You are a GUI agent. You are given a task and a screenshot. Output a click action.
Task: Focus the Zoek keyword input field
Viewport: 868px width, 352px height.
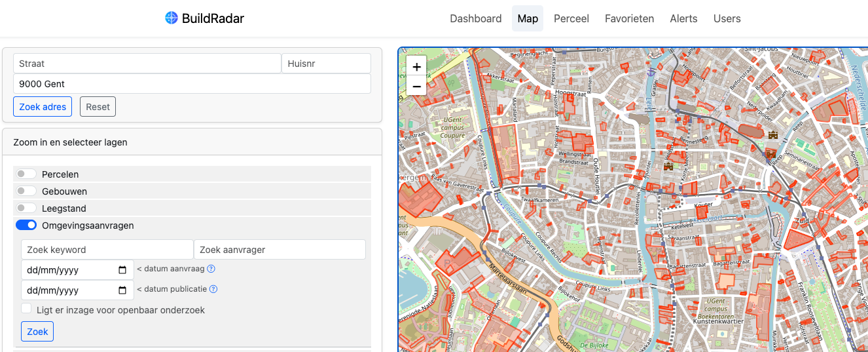pos(107,250)
